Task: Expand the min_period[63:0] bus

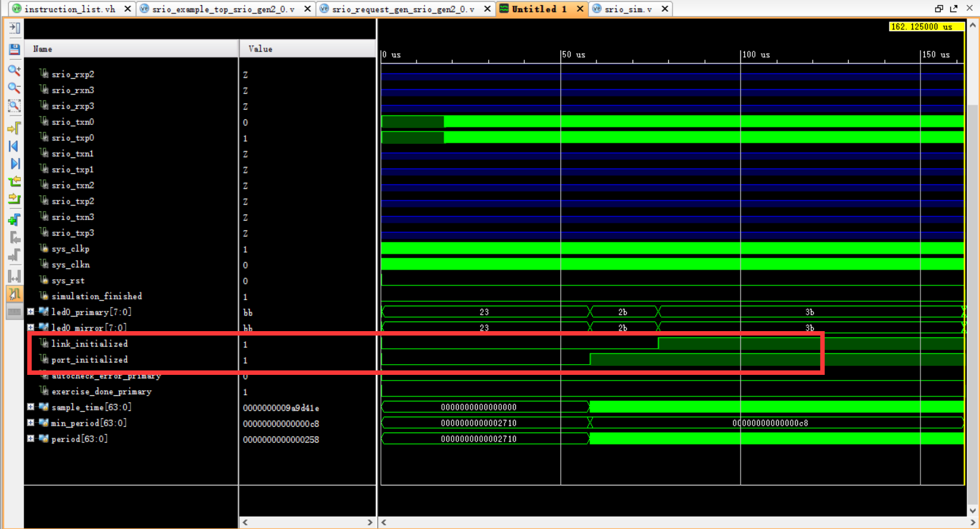Action: 30,423
